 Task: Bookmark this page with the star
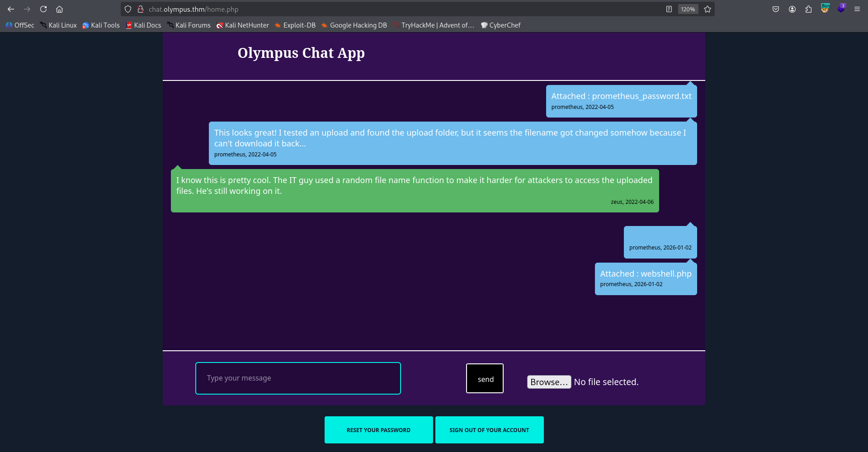click(x=707, y=9)
